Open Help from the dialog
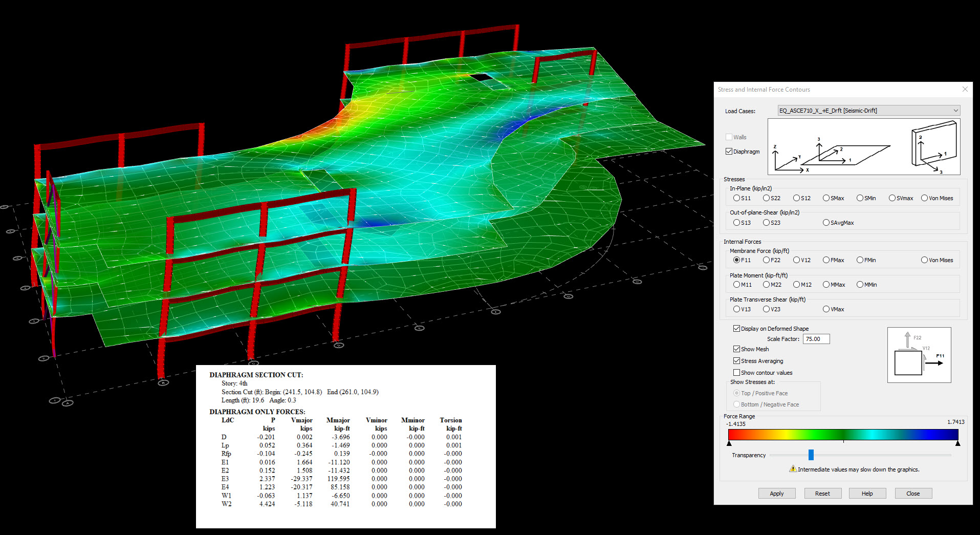Image resolution: width=980 pixels, height=535 pixels. [x=867, y=493]
